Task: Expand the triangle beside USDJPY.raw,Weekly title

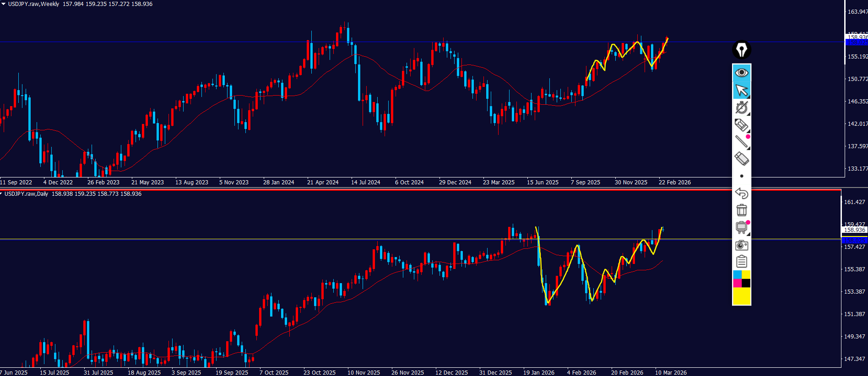Action: (3, 4)
